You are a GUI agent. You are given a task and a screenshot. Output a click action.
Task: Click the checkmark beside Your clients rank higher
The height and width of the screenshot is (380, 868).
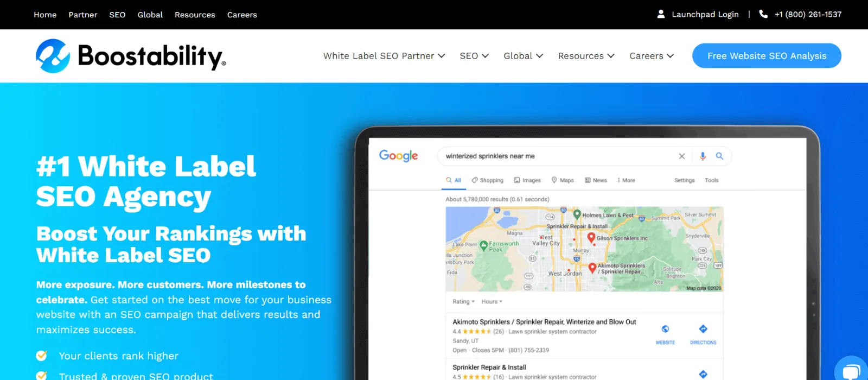coord(41,356)
